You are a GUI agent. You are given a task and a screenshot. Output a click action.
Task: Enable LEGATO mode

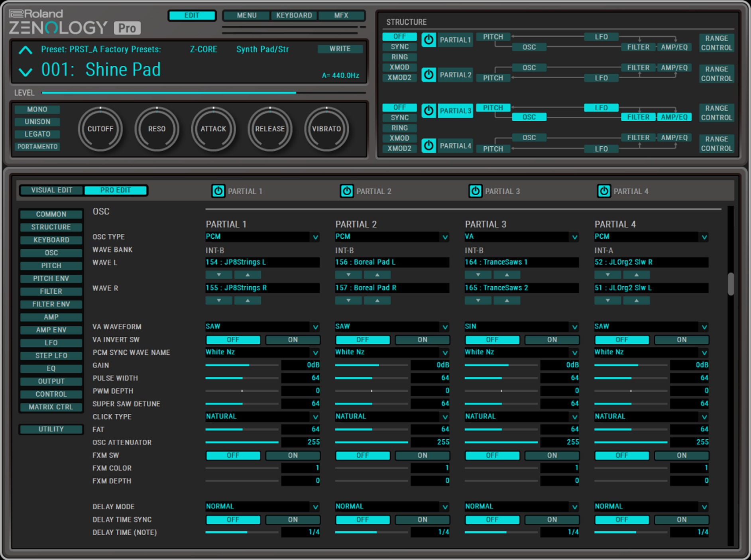[37, 134]
